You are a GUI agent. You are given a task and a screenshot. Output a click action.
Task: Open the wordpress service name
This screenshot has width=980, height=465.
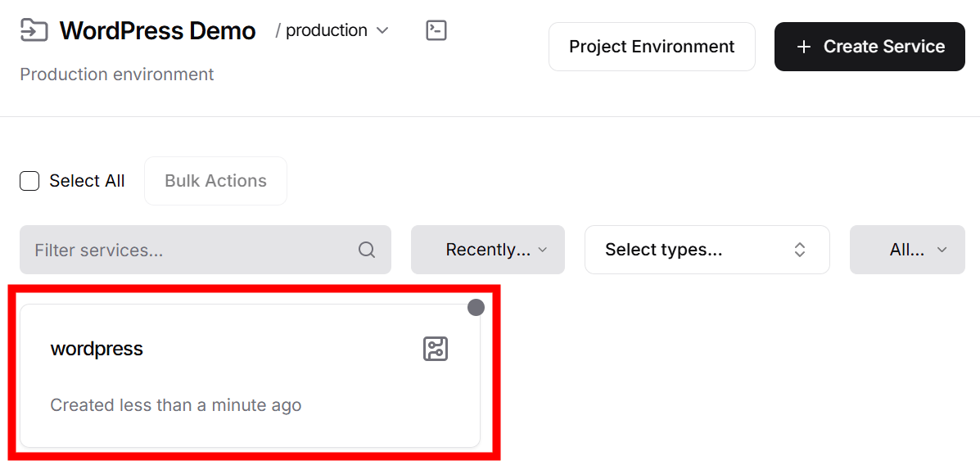(97, 349)
